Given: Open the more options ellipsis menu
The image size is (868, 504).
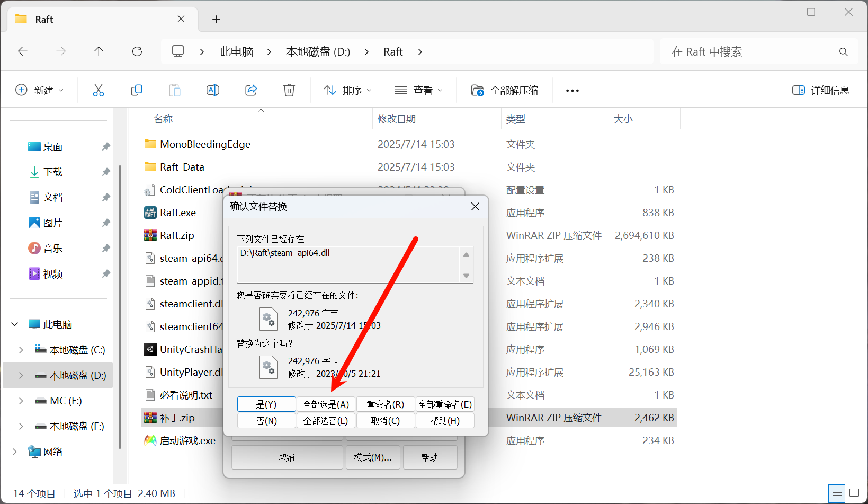Looking at the screenshot, I should (x=572, y=91).
